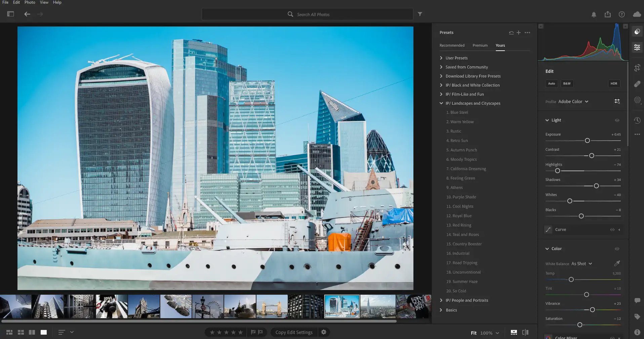Screen dimensions: 644x339
Task: Open the Edit sliders panel icon
Action: [x=637, y=47]
